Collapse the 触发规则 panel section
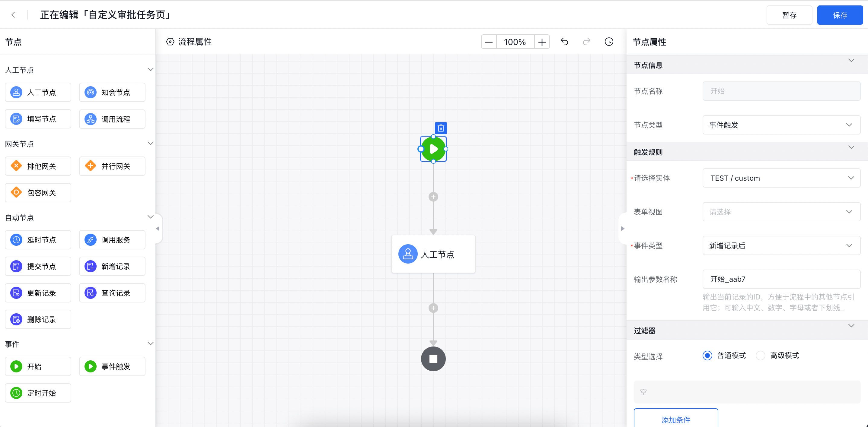868x427 pixels. [x=851, y=147]
